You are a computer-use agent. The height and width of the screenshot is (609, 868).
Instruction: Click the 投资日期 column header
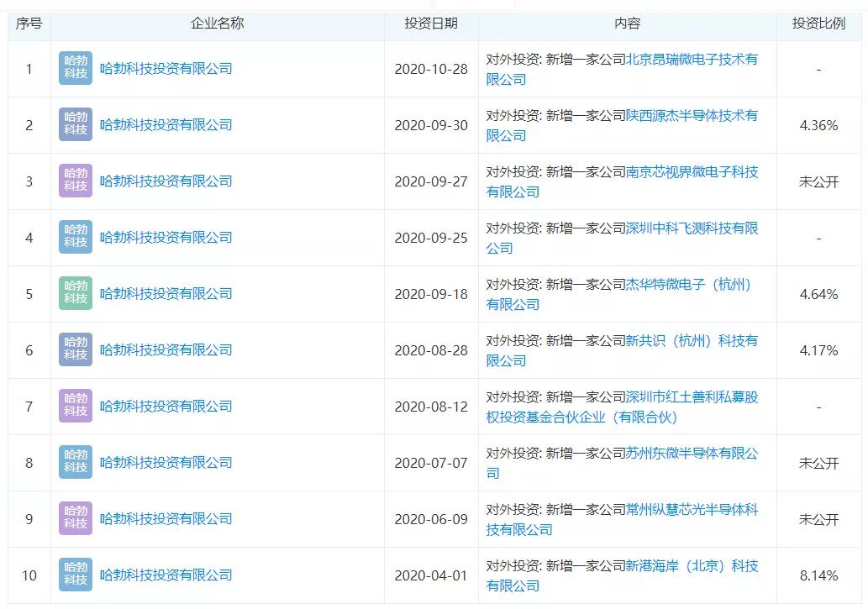(x=431, y=24)
